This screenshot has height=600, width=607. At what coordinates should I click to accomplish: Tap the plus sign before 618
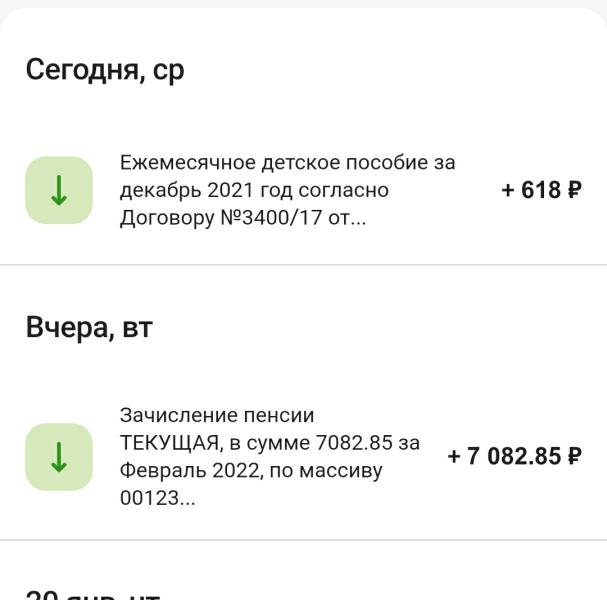(508, 190)
